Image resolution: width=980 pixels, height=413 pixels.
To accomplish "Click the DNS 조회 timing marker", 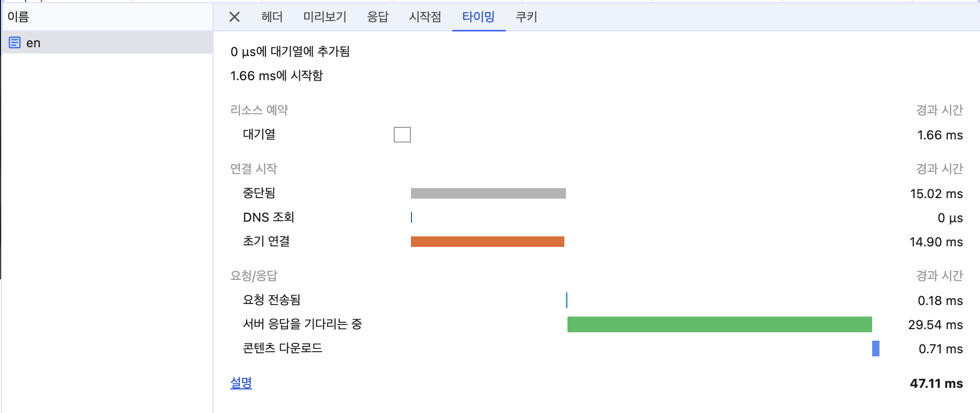I will [x=411, y=218].
